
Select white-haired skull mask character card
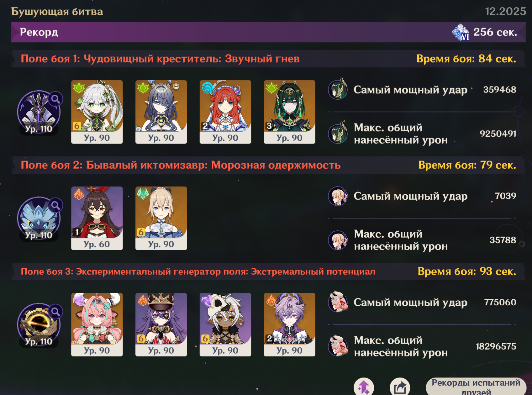225,324
